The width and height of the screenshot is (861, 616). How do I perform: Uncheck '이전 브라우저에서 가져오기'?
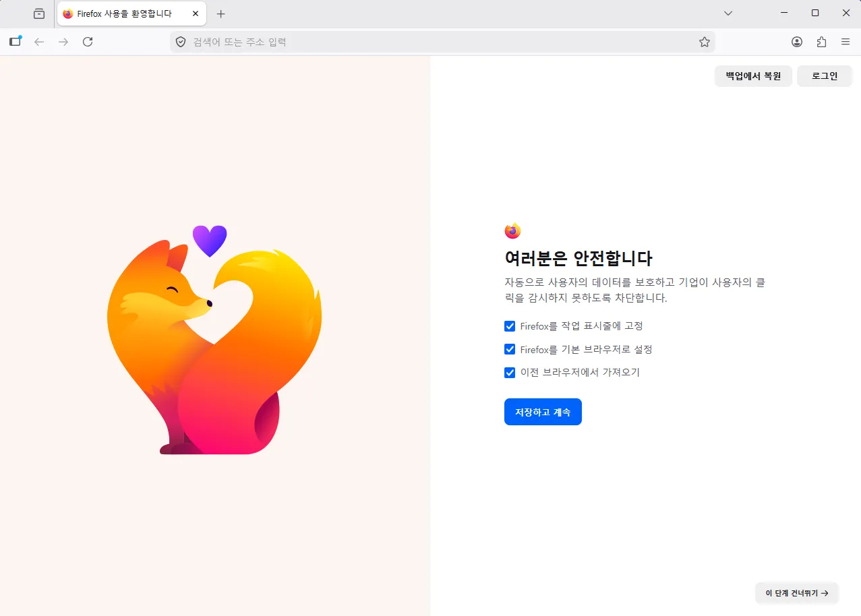click(510, 372)
